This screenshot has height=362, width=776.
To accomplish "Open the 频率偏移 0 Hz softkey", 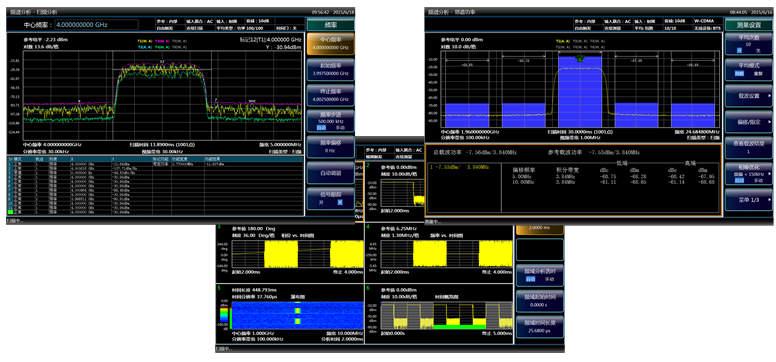I will (331, 147).
